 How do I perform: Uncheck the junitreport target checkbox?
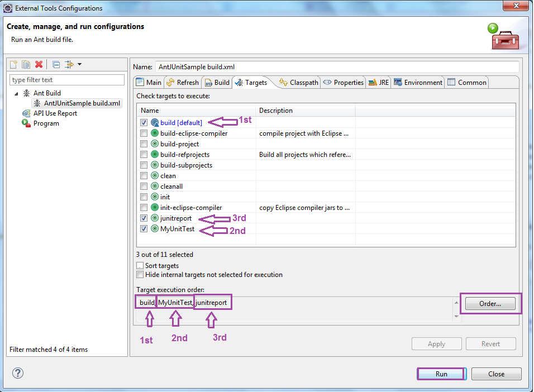coord(144,218)
